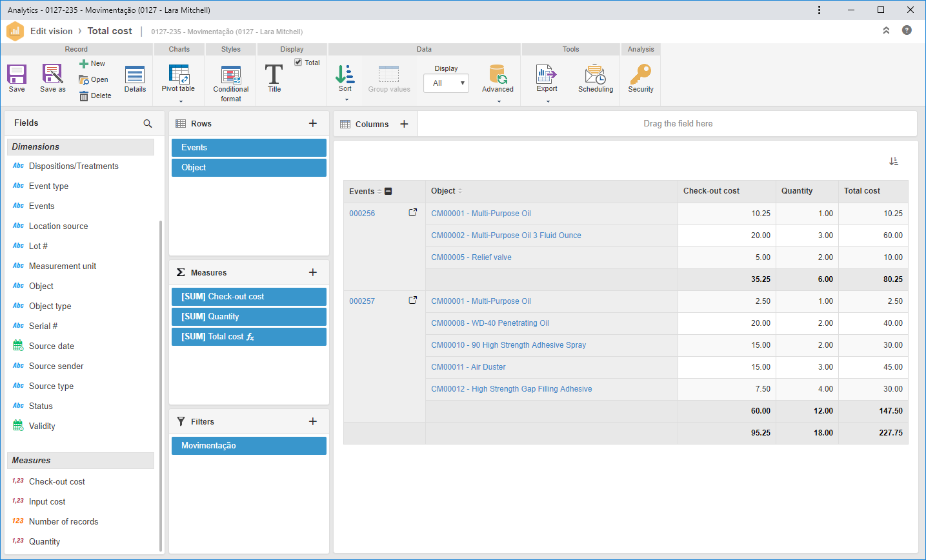Viewport: 926px width, 560px height.
Task: Add a new filter
Action: (313, 421)
